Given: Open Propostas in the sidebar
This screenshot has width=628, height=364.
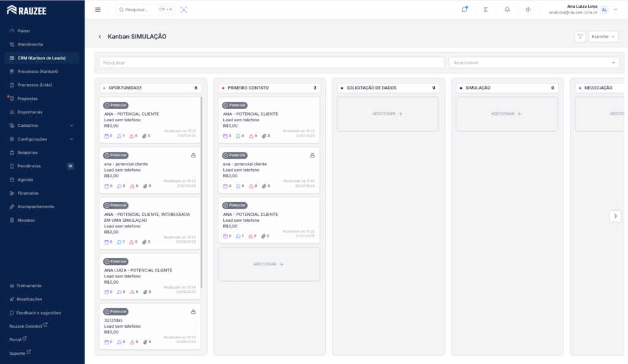Looking at the screenshot, I should tap(28, 99).
